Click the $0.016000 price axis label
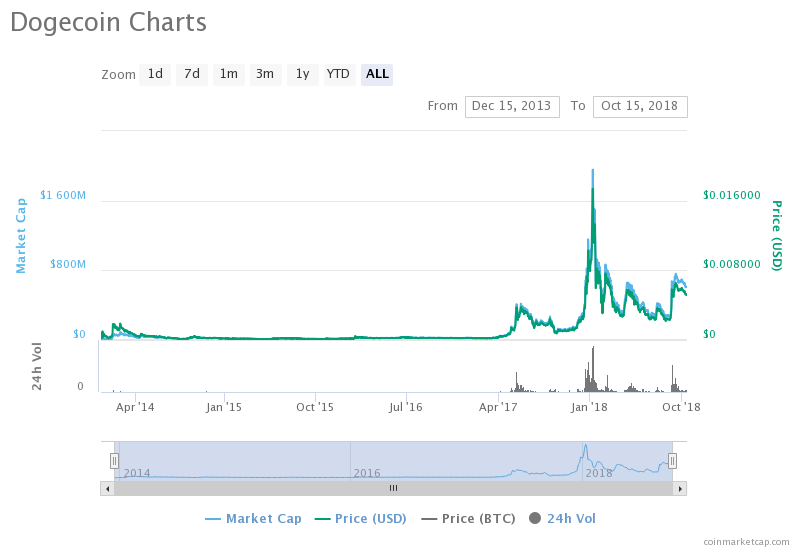The height and width of the screenshot is (550, 800). [x=732, y=195]
